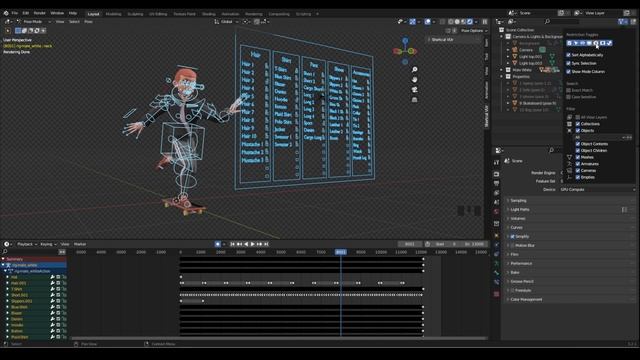Open the Global transform orientation dropdown
This screenshot has width=640, height=360.
click(227, 22)
